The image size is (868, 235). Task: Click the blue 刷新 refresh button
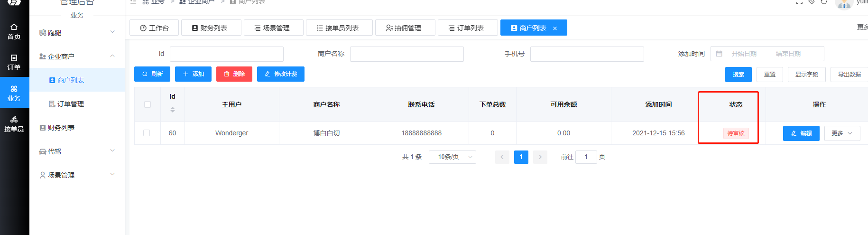152,74
